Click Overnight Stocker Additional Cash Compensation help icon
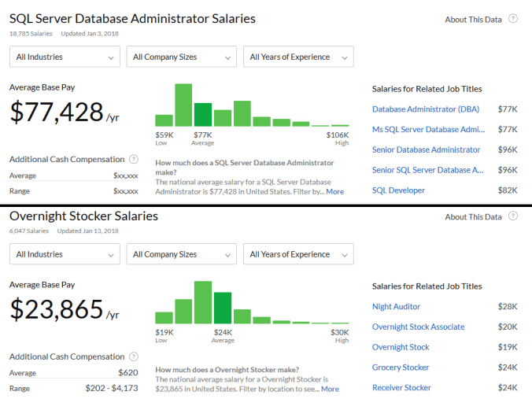Viewport: 532px width, 399px height. [134, 357]
